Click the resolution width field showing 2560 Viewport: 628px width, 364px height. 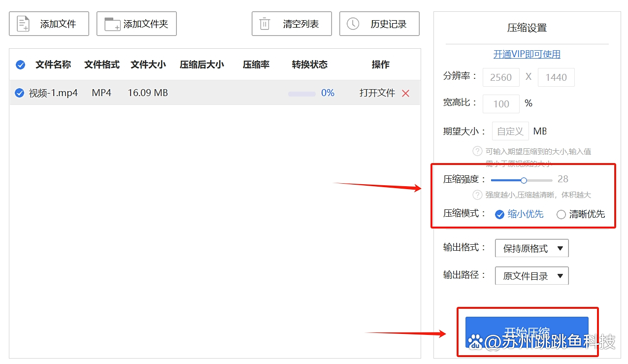tap(500, 77)
